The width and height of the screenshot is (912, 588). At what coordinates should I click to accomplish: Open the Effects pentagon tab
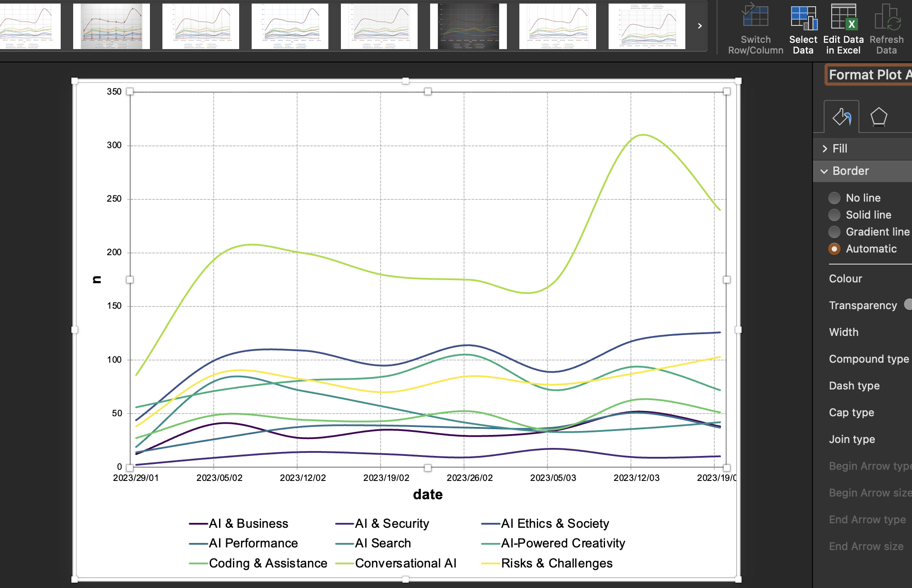click(x=879, y=117)
